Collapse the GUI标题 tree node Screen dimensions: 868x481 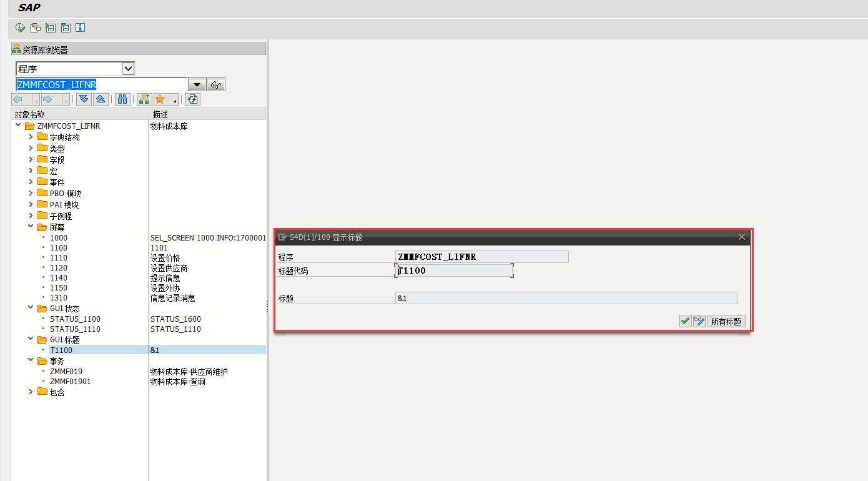click(31, 339)
